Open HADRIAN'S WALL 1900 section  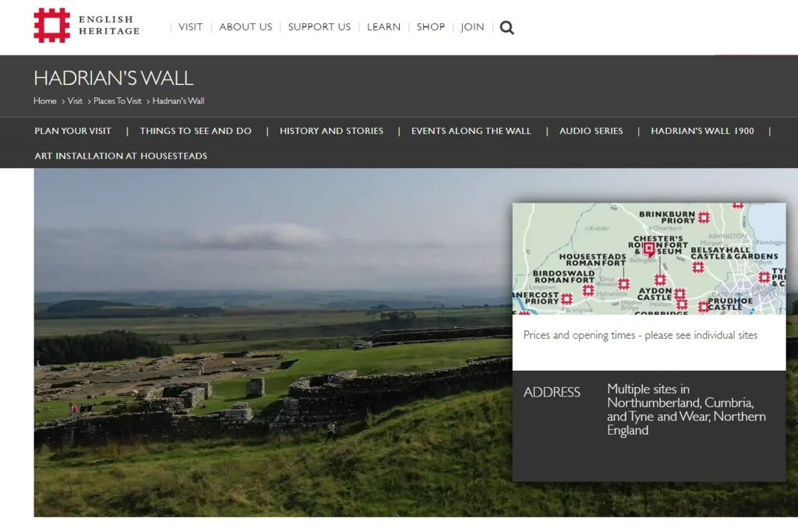pyautogui.click(x=702, y=131)
